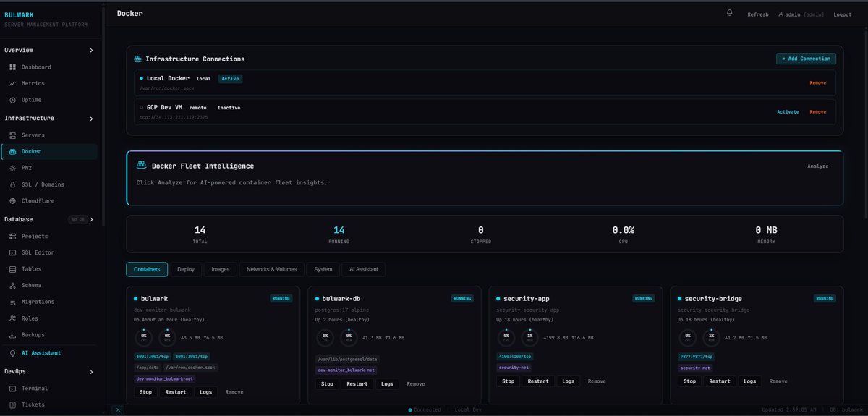Activate the GCP Dev VM connection
Image resolution: width=868 pixels, height=416 pixels.
point(788,112)
